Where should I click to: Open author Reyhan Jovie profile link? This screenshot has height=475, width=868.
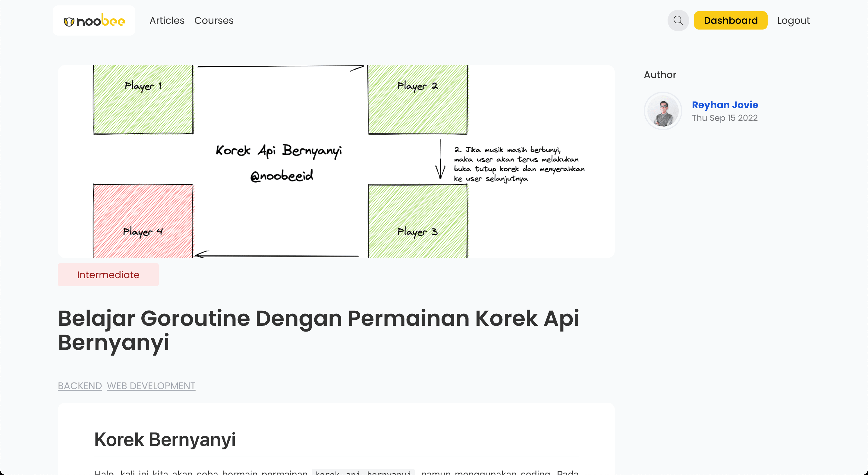click(x=725, y=105)
